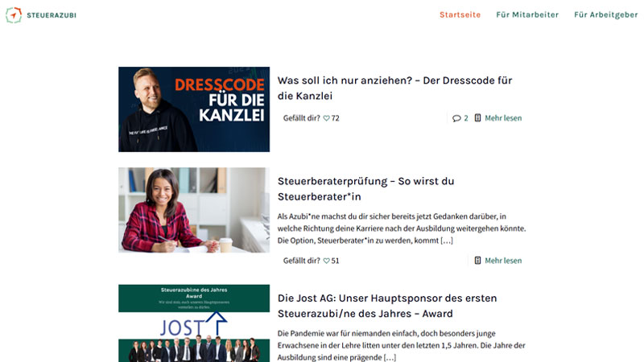Click the Dresscode für die Kanzlei thumbnail
Screen dimensions: 644x362
(x=194, y=109)
